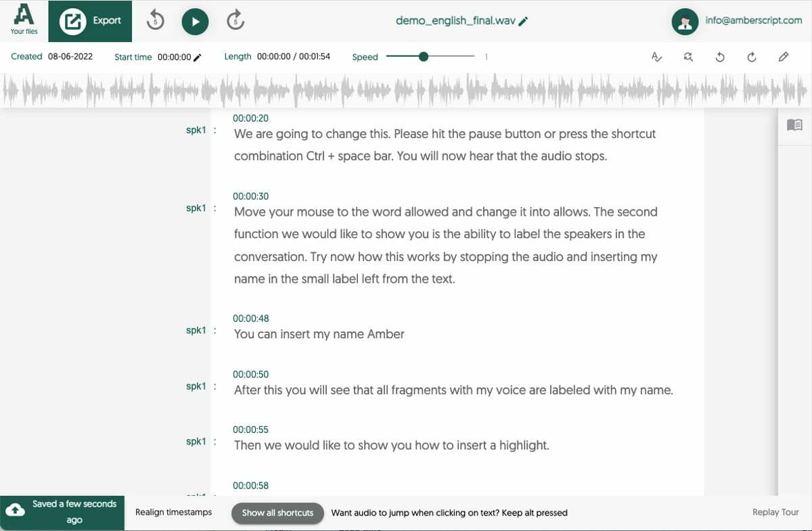The width and height of the screenshot is (812, 531).
Task: Click Replay Tour link
Action: 775,512
